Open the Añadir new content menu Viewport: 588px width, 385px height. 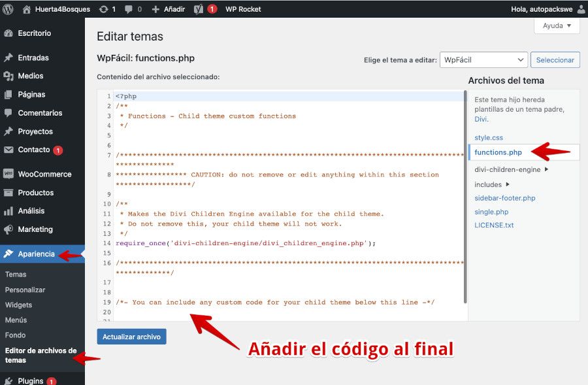point(169,9)
